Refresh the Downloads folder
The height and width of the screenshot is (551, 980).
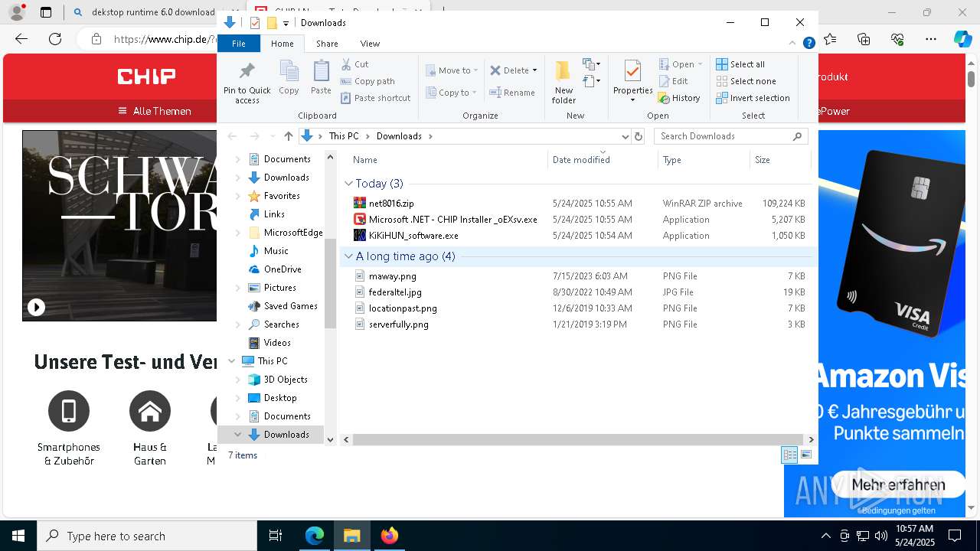[x=639, y=136]
